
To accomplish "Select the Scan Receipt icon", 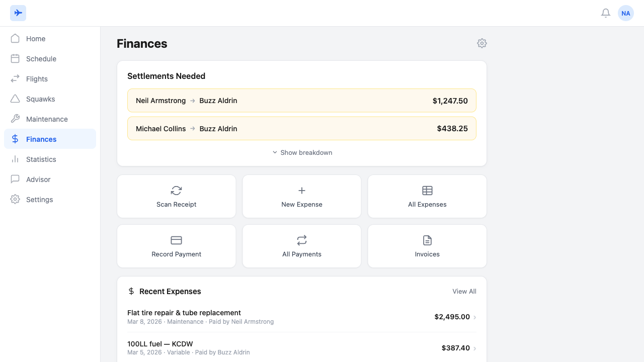I will (176, 191).
